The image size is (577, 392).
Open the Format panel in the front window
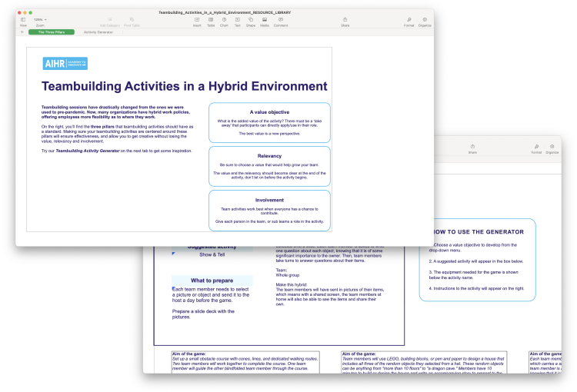409,19
